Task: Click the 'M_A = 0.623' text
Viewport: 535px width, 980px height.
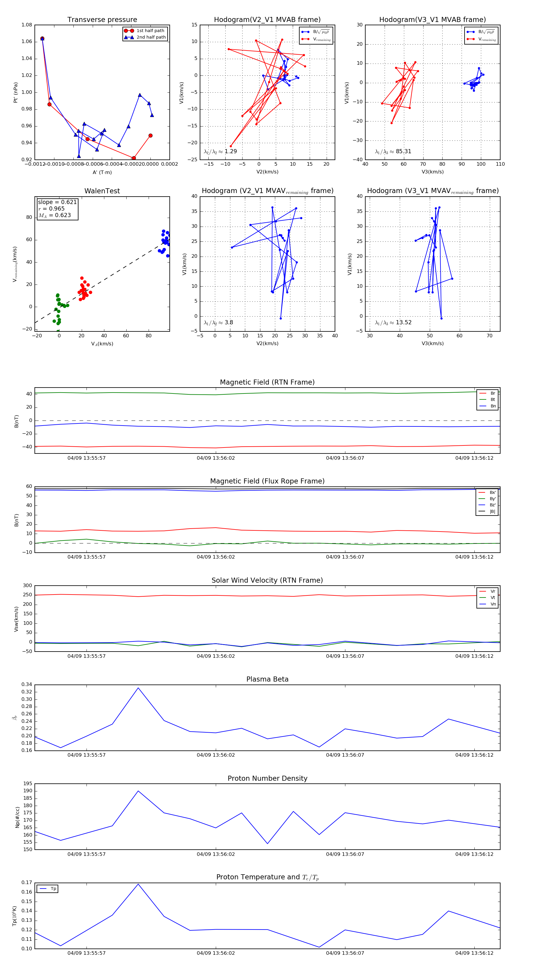Action: (x=54, y=215)
